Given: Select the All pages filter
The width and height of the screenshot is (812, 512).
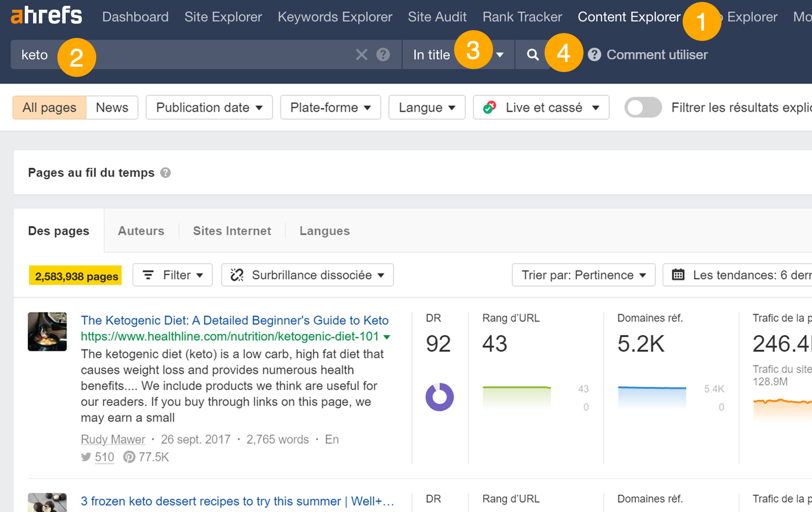Looking at the screenshot, I should (49, 107).
